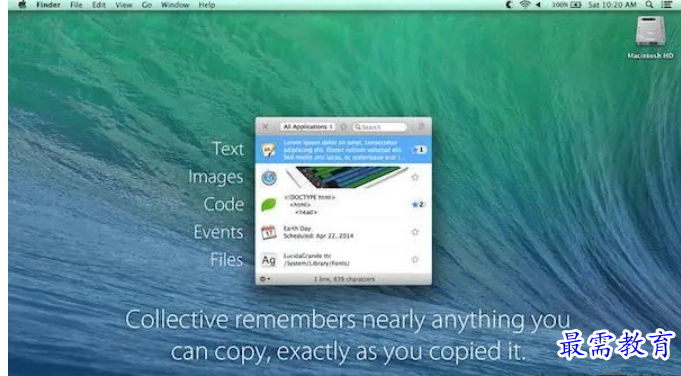Screen dimensions: 681x376
Task: Star the copied image clipboard item
Action: [415, 177]
